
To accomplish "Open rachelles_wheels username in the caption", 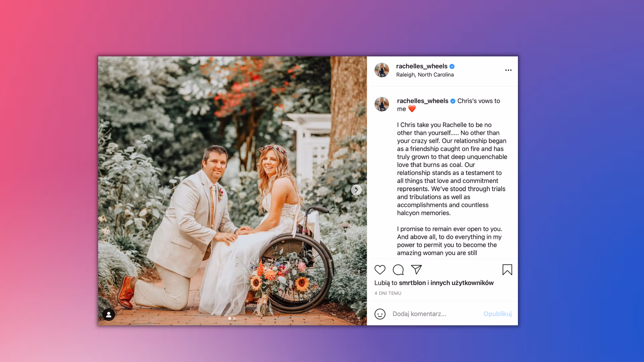I will pyautogui.click(x=423, y=101).
